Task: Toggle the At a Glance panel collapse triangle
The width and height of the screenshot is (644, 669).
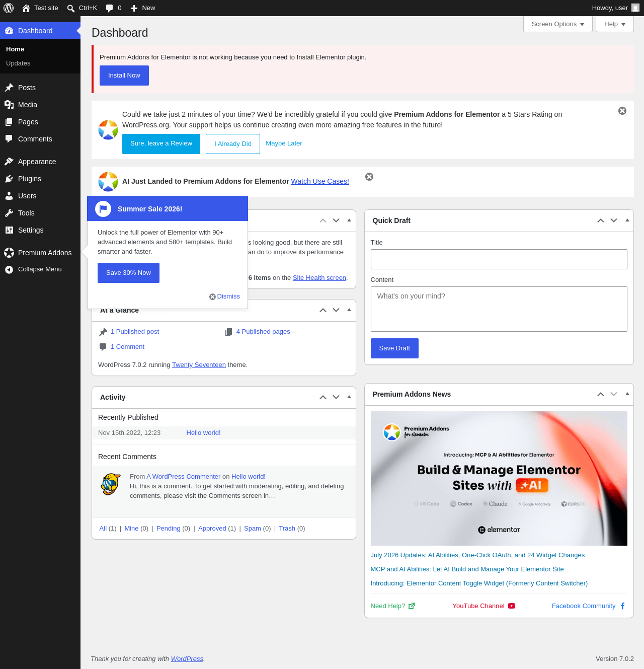Action: click(x=349, y=310)
